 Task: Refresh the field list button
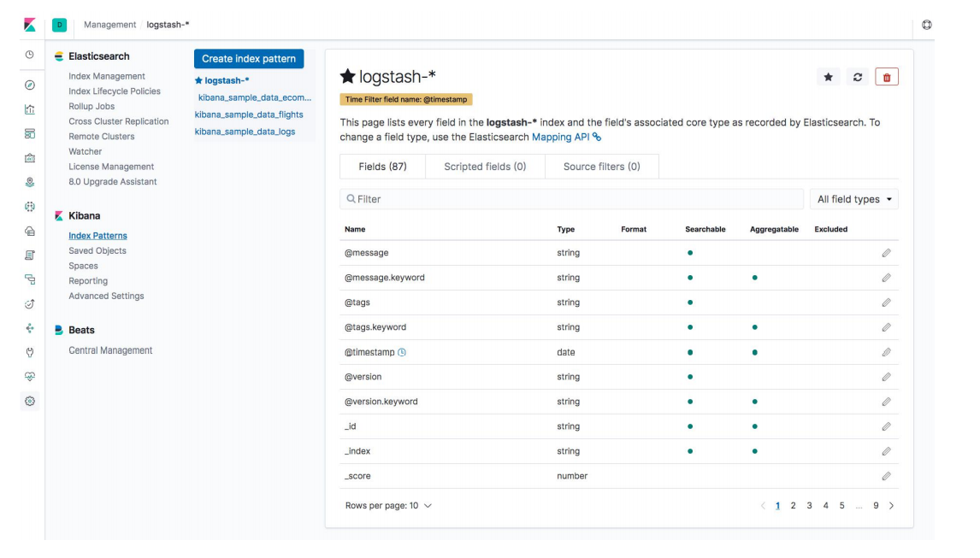tap(858, 77)
